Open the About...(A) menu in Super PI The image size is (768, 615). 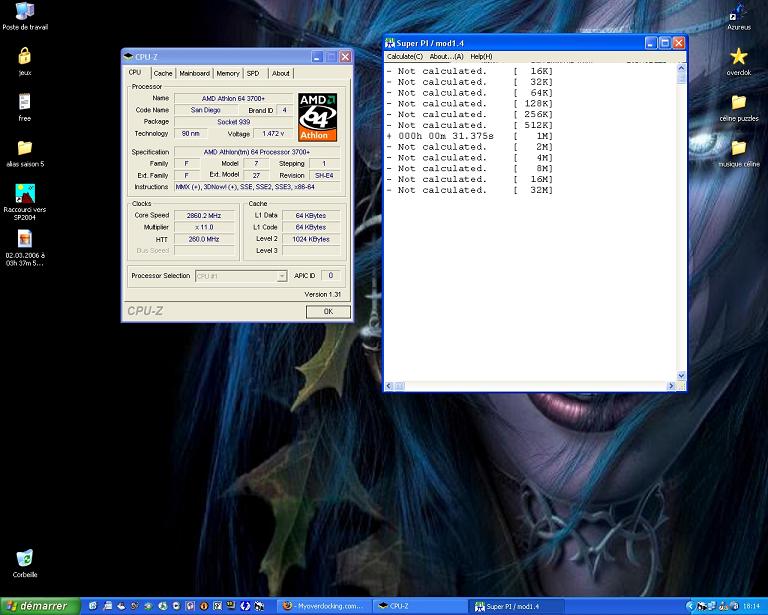(446, 57)
